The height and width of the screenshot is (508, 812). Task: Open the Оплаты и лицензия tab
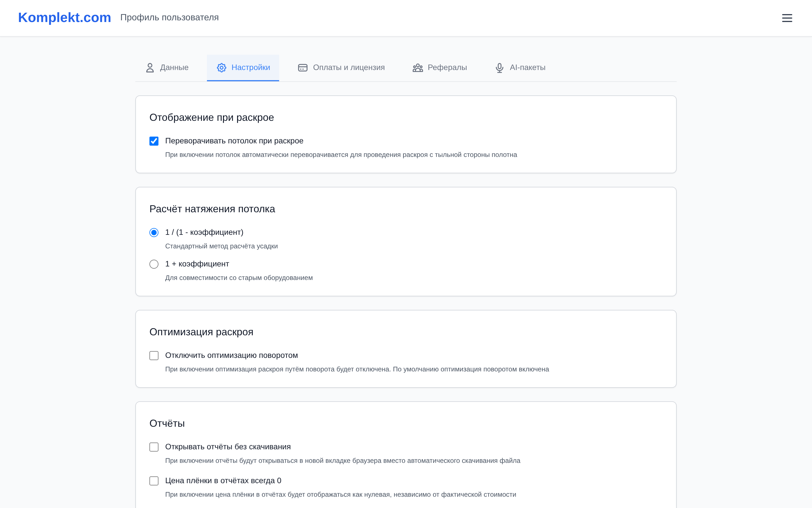(x=341, y=68)
